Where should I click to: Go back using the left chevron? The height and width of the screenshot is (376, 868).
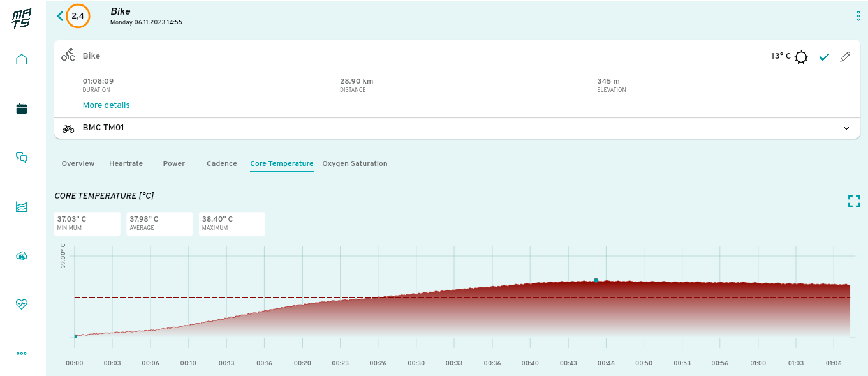[61, 16]
